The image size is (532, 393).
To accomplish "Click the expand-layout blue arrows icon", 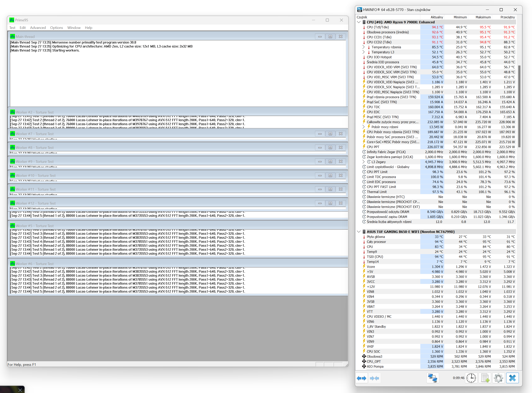I will pos(361,378).
